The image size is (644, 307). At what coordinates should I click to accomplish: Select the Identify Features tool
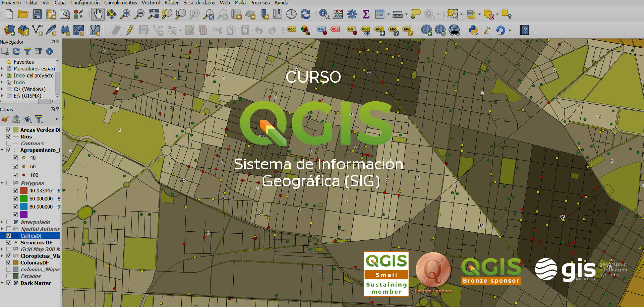(324, 14)
